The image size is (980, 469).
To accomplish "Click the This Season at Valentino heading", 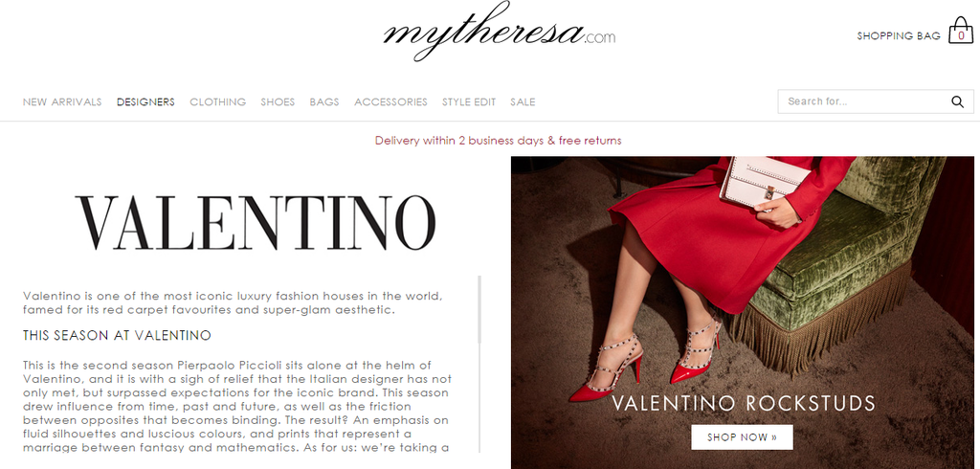I will (x=117, y=336).
